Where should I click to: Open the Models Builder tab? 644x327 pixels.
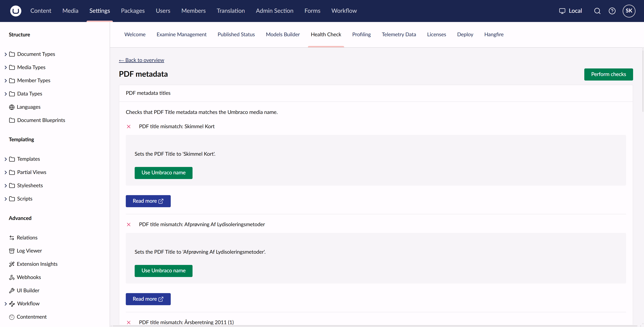point(283,34)
